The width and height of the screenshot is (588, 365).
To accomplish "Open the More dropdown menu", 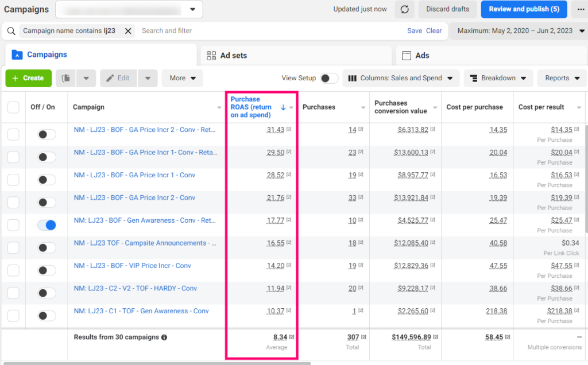I will [182, 78].
